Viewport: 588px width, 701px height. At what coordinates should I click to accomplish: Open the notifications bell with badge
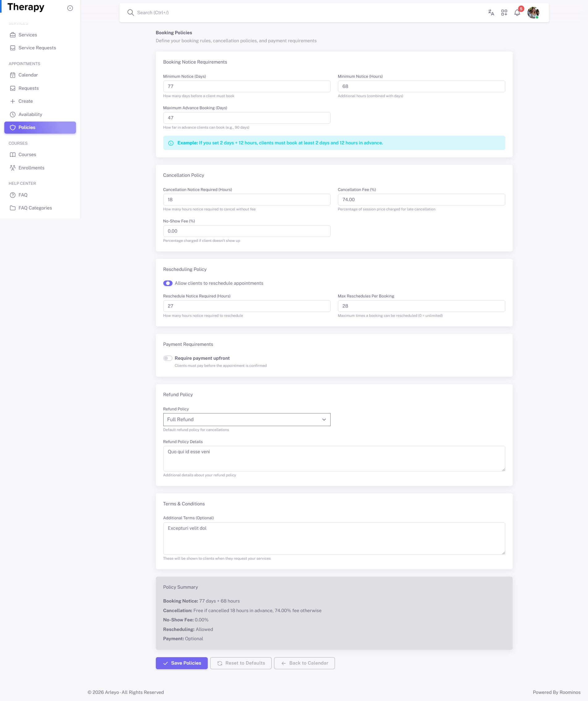point(517,13)
